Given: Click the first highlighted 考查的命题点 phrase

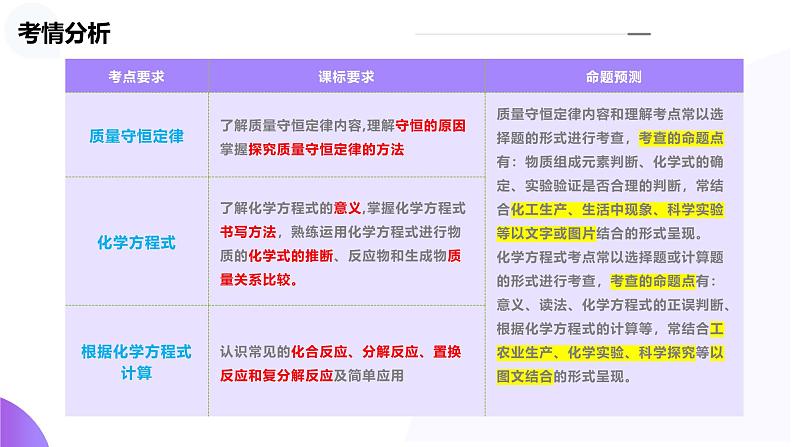Looking at the screenshot, I should tap(681, 138).
